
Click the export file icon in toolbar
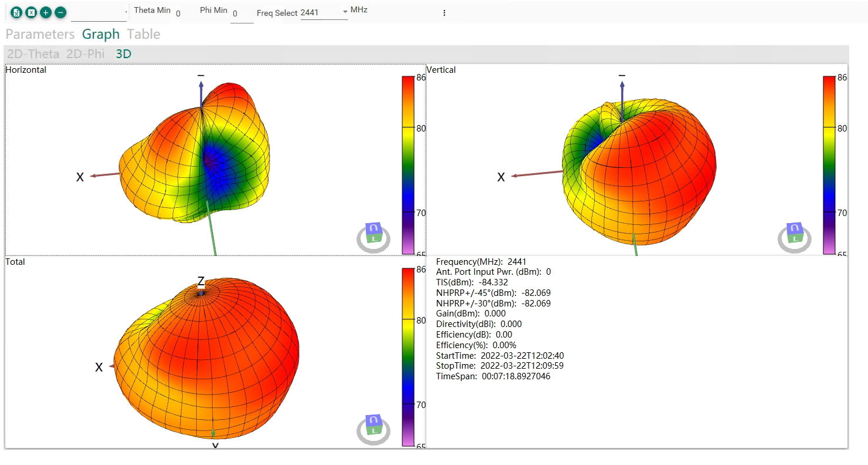click(16, 12)
